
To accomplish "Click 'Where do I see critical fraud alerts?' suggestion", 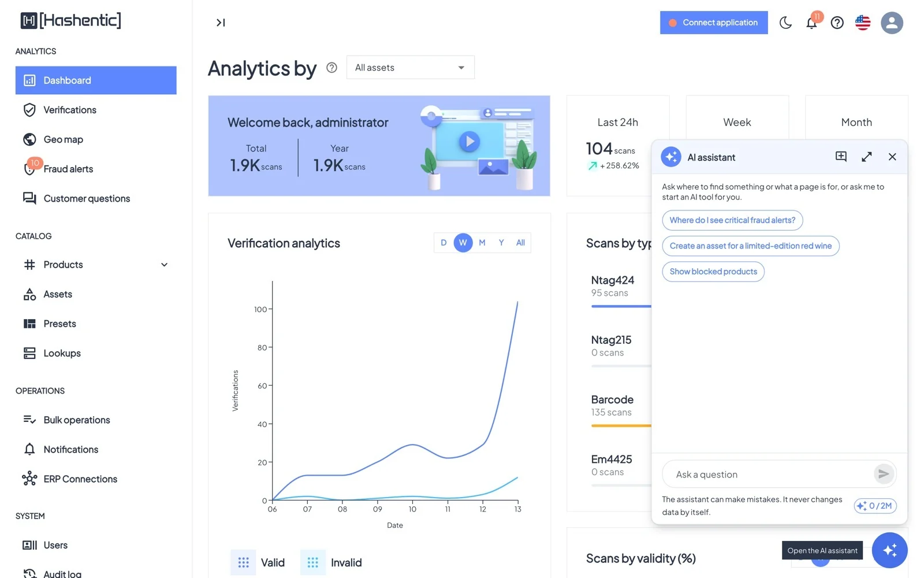I will (x=732, y=220).
